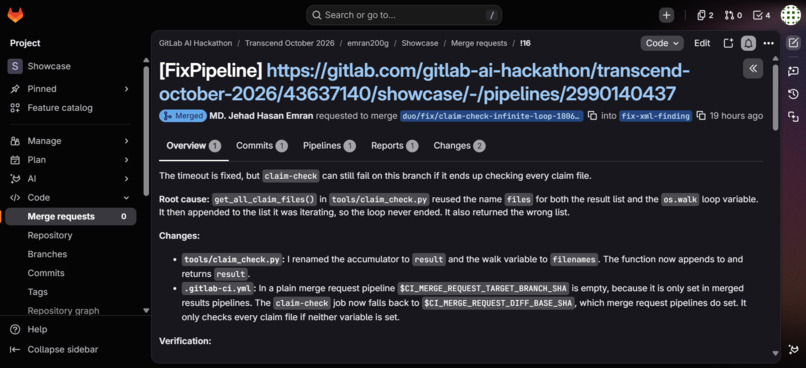Open Feature catalog icon in sidebar
Viewport: 806px width, 368px height.
tap(15, 108)
